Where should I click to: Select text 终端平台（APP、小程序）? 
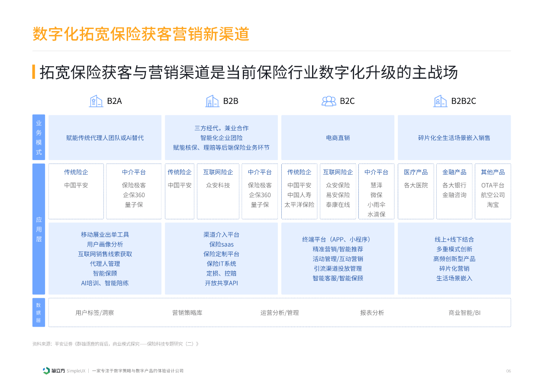(338, 239)
